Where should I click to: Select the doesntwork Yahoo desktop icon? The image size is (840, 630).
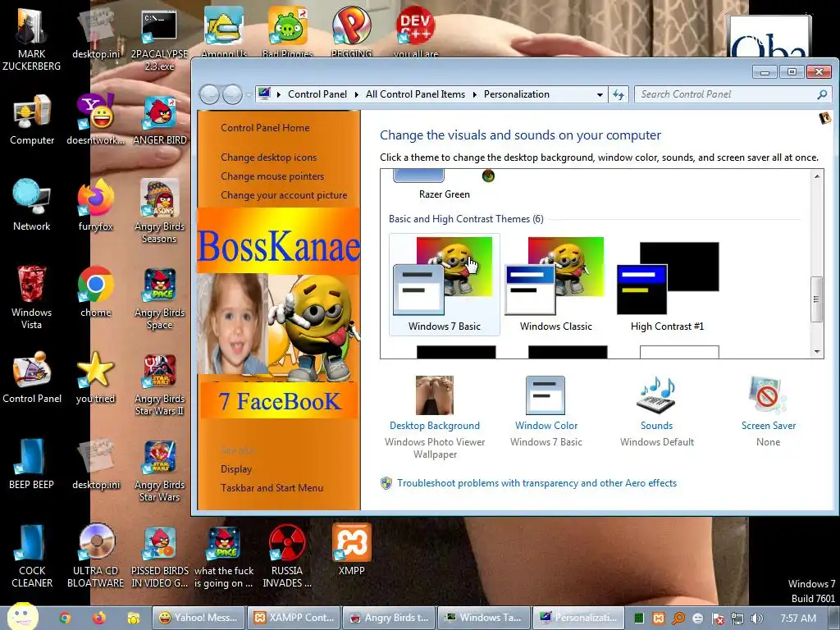[x=95, y=119]
